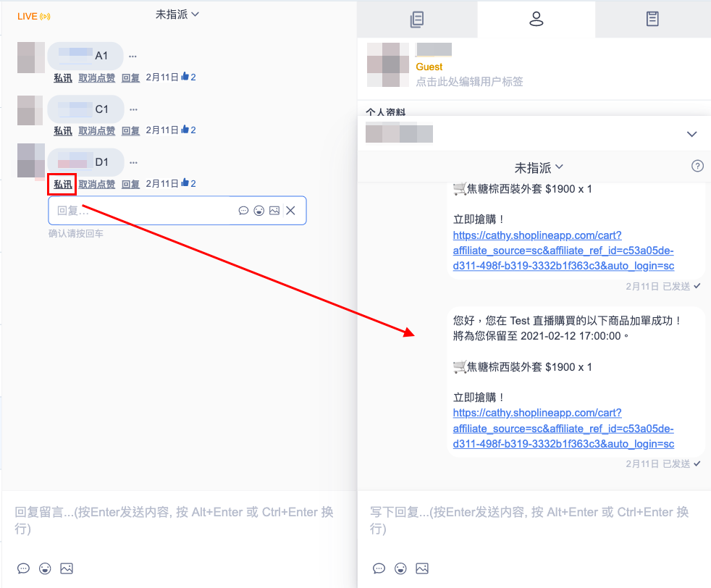Click 取消点赞 under comment C1
This screenshot has height=588, width=711.
pos(96,131)
